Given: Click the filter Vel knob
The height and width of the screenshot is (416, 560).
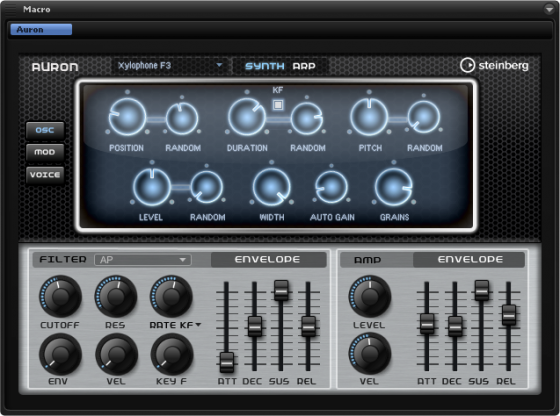Looking at the screenshot, I should tap(116, 354).
